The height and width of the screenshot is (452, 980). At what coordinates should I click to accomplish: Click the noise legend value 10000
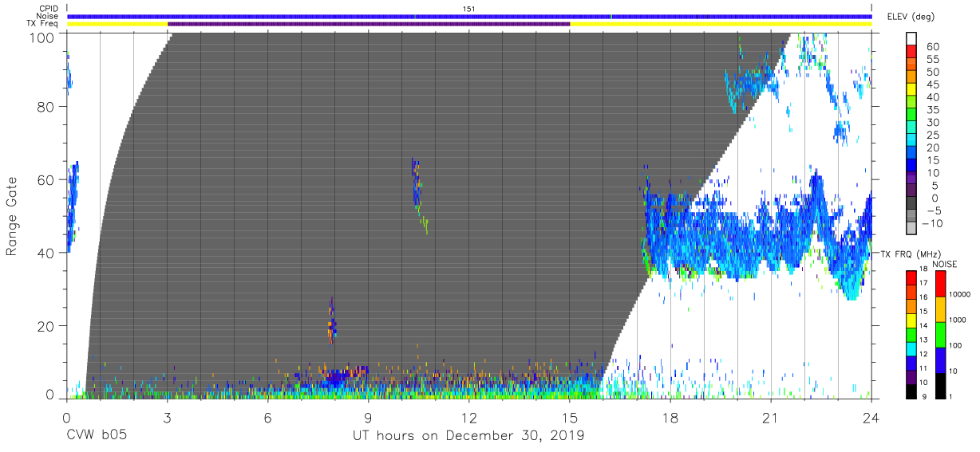[x=960, y=294]
